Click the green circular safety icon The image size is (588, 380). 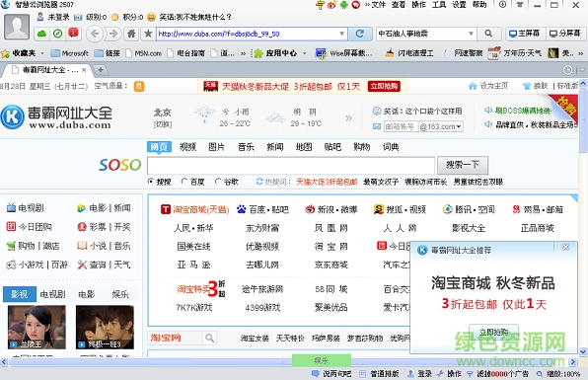tap(58, 34)
